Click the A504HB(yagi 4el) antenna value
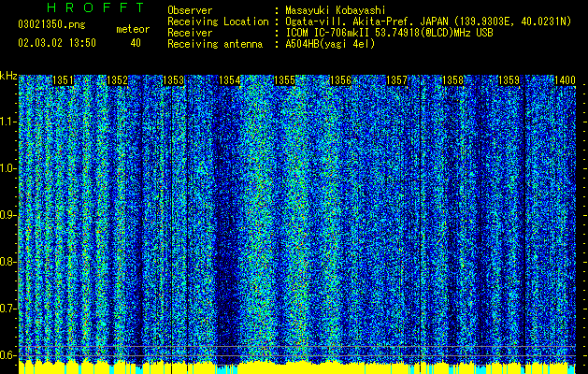Screen dimensions: 588x374 pyautogui.click(x=330, y=44)
